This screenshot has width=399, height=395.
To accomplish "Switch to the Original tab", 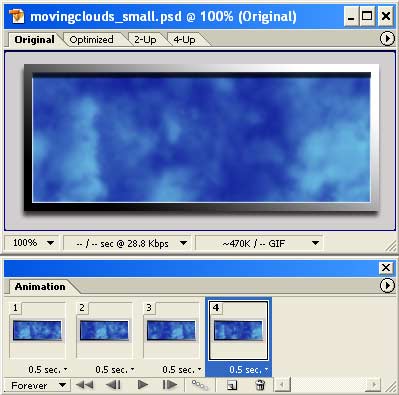I will pos(34,40).
